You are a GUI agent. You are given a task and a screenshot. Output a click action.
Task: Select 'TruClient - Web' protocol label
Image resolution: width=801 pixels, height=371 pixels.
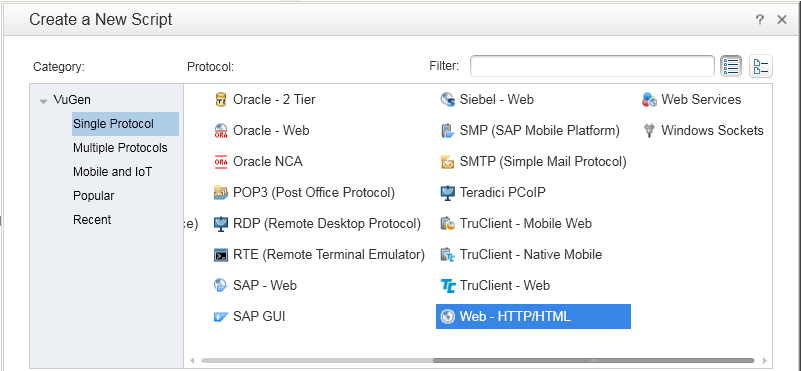point(505,286)
